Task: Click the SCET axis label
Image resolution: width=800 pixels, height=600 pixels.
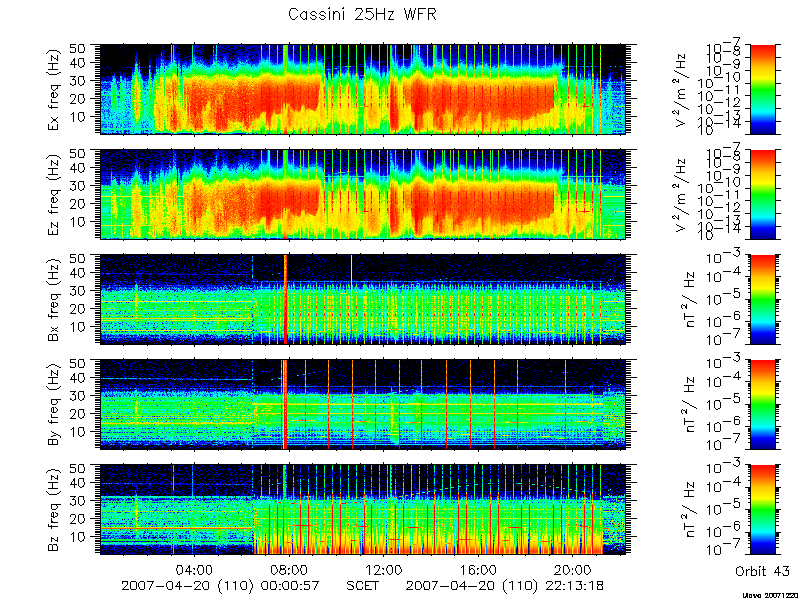Action: click(362, 585)
